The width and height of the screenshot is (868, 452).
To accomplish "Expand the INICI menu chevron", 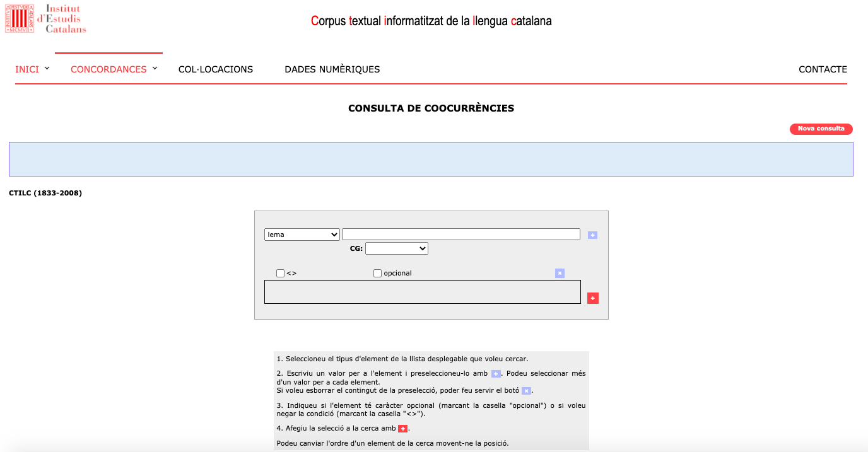I will [47, 67].
